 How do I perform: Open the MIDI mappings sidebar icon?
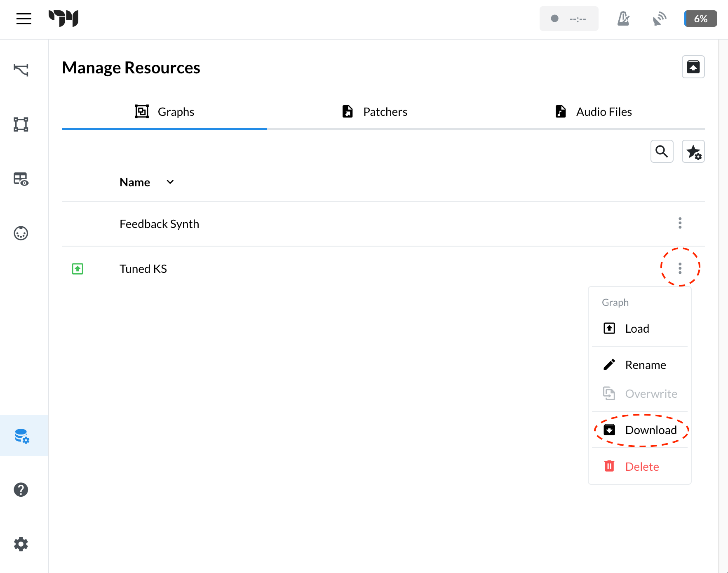tap(21, 233)
